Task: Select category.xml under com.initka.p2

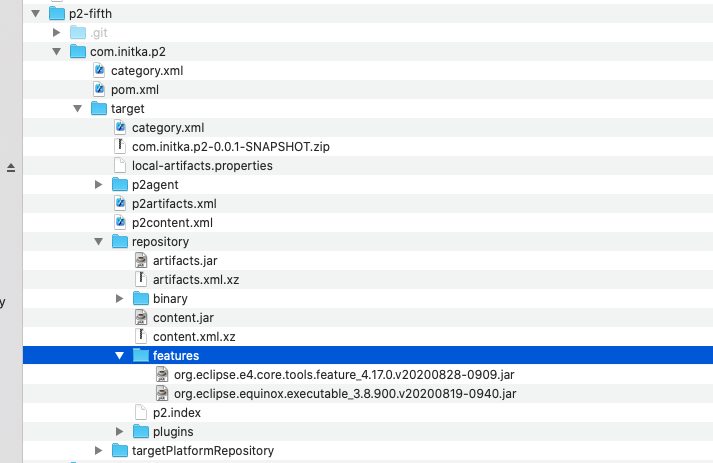Action: (x=147, y=71)
